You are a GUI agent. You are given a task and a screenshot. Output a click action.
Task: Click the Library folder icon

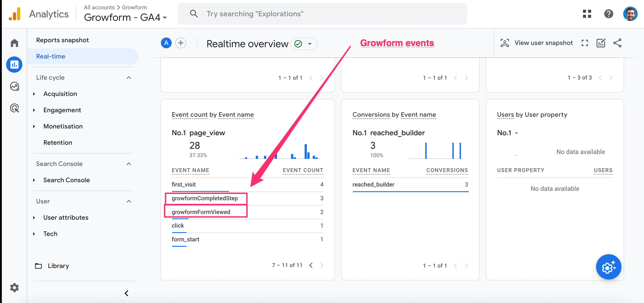pos(38,266)
